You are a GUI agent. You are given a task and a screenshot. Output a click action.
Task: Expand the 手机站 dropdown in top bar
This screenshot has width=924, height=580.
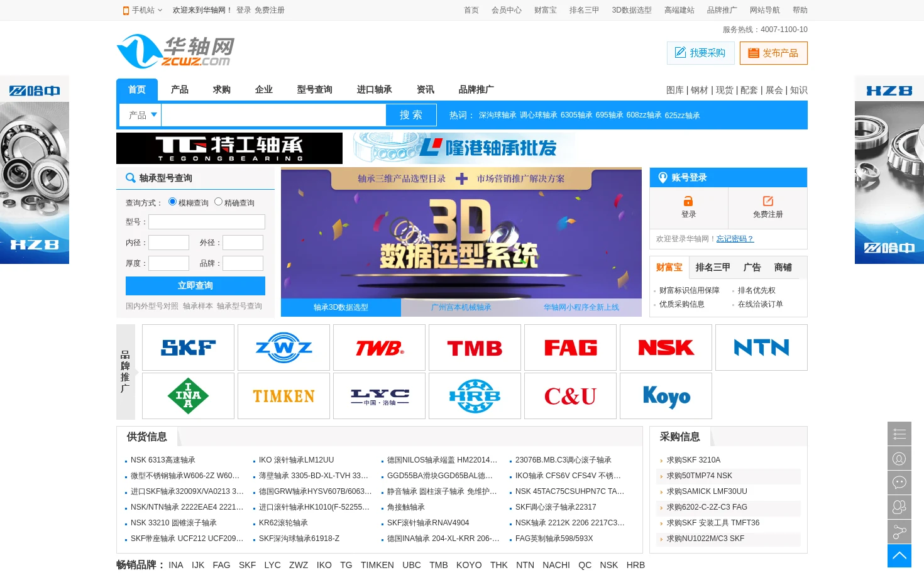[143, 10]
